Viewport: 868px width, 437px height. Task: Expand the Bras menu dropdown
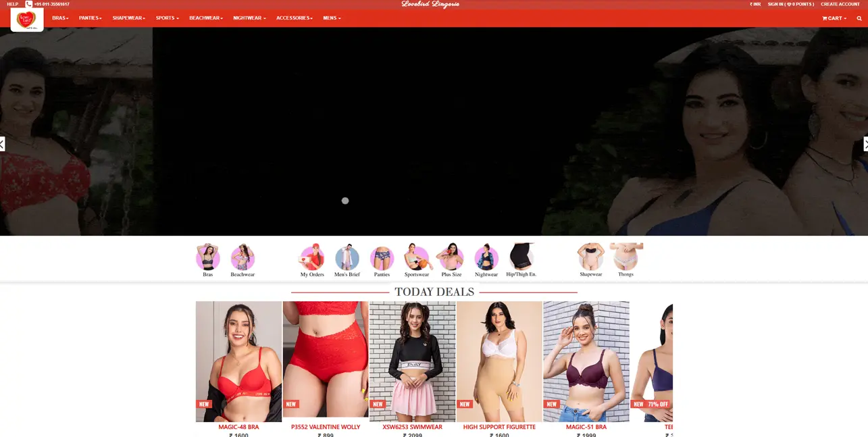61,18
